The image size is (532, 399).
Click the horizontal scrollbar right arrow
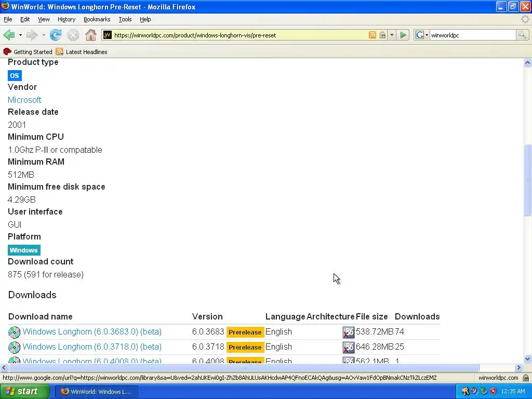(x=518, y=367)
